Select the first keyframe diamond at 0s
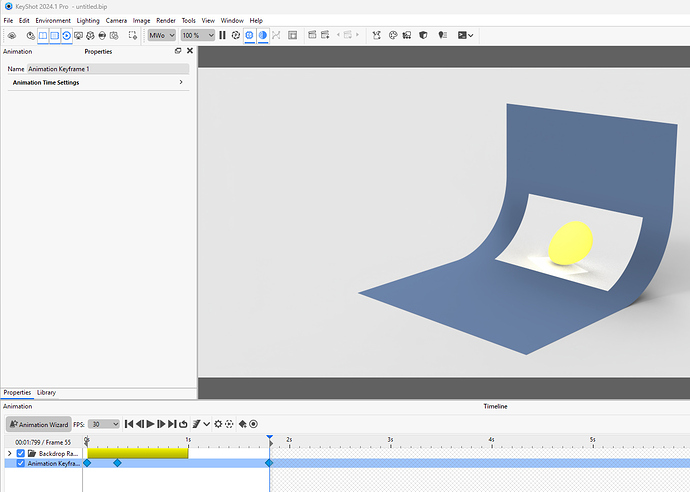 [87, 463]
